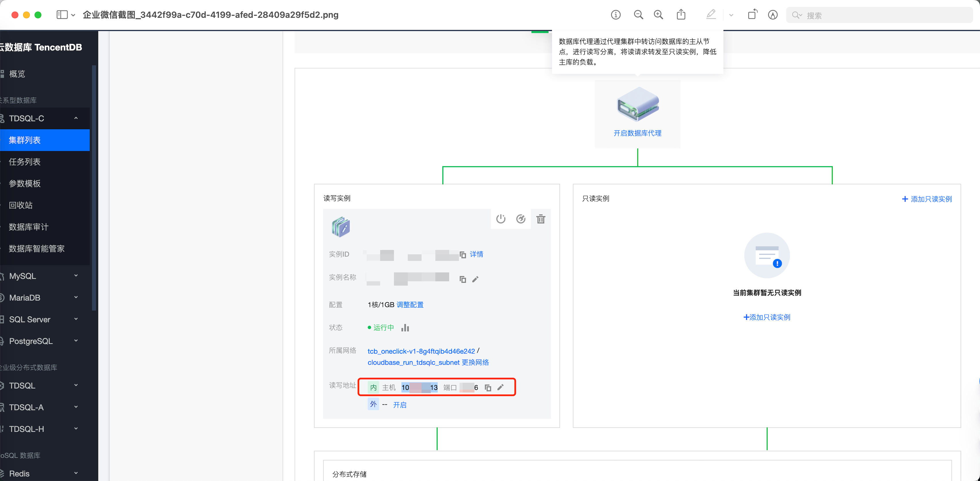Open the cloudbase_run_tdsqlc_subnet link
This screenshot has height=481, width=980.
point(414,362)
